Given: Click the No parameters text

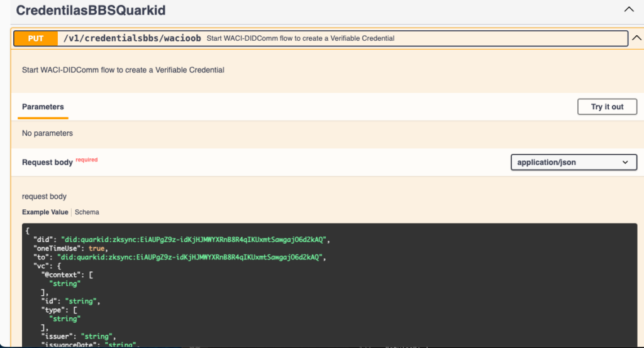Looking at the screenshot, I should [x=47, y=133].
